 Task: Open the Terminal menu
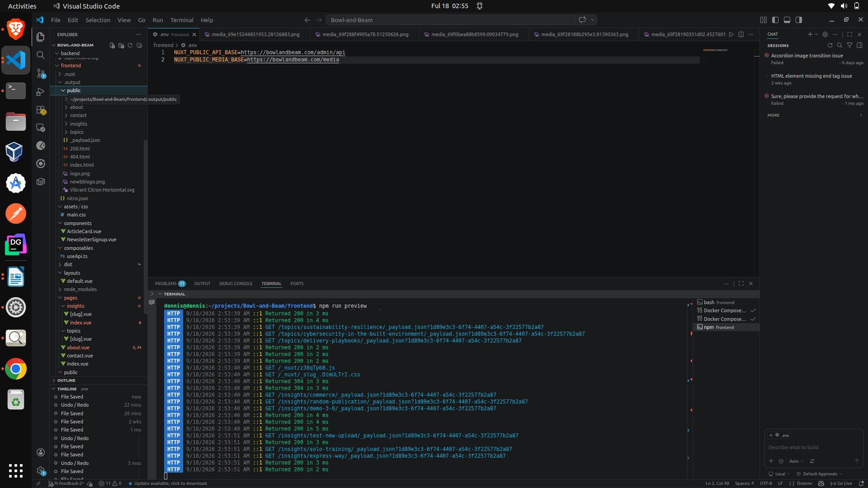pos(182,20)
